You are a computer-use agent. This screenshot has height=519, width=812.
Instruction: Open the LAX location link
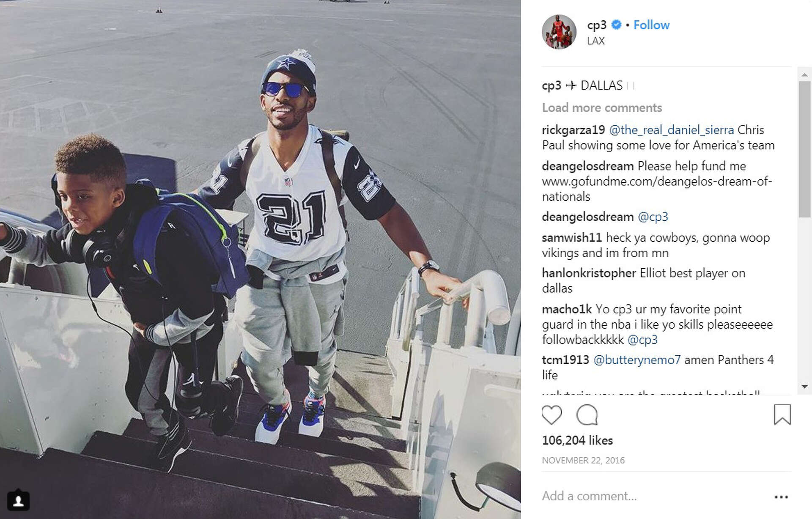595,41
